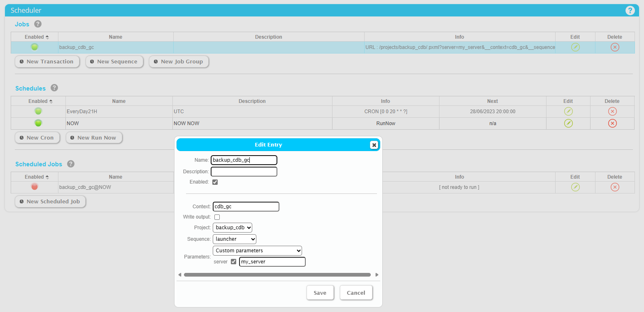
Task: Click the edit pencil icon for backup_cdb_gc job
Action: [x=575, y=47]
